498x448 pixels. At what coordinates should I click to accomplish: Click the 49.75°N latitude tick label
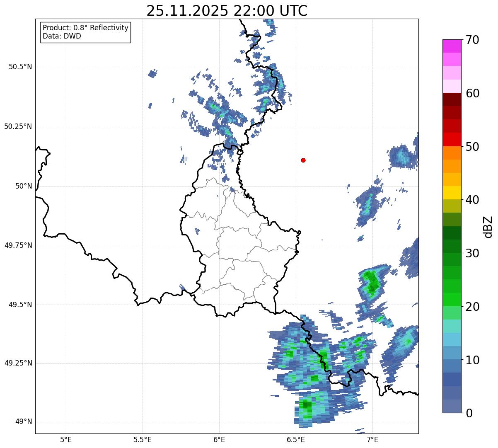tap(18, 245)
